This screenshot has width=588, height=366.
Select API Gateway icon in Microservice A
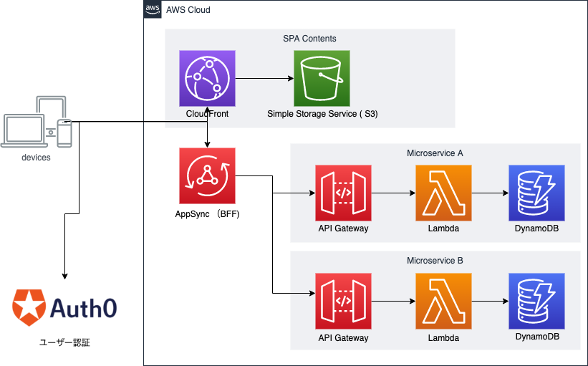pos(343,193)
